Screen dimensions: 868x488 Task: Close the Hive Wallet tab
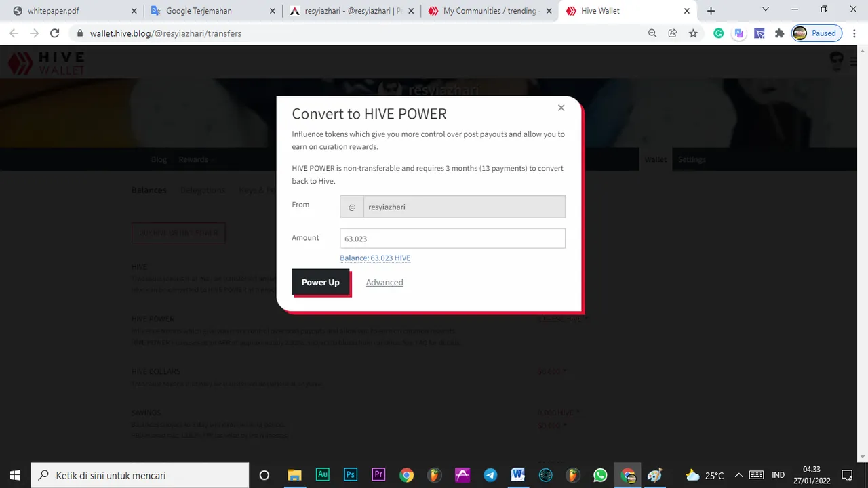click(687, 11)
